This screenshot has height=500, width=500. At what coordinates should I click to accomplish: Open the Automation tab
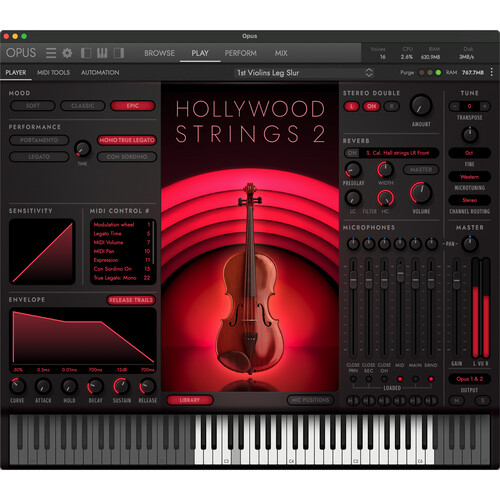click(x=100, y=72)
